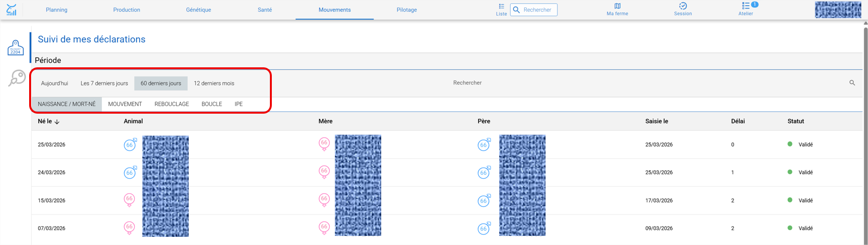The height and width of the screenshot is (245, 868).
Task: Select the magnifier search sidebar icon
Action: pos(17,78)
